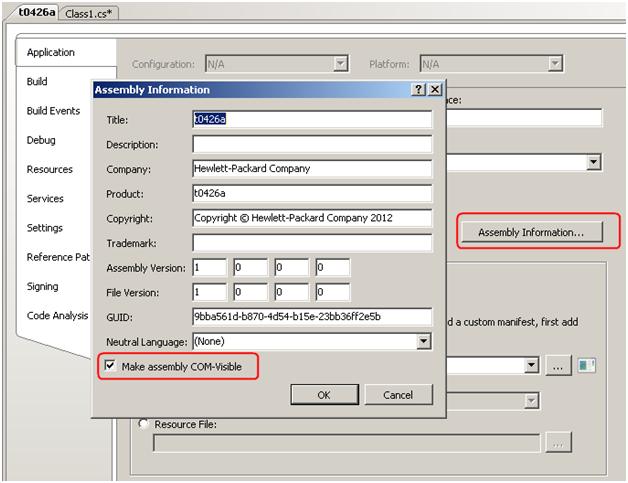Close the Assembly Information dialog
The width and height of the screenshot is (628, 483).
[435, 90]
